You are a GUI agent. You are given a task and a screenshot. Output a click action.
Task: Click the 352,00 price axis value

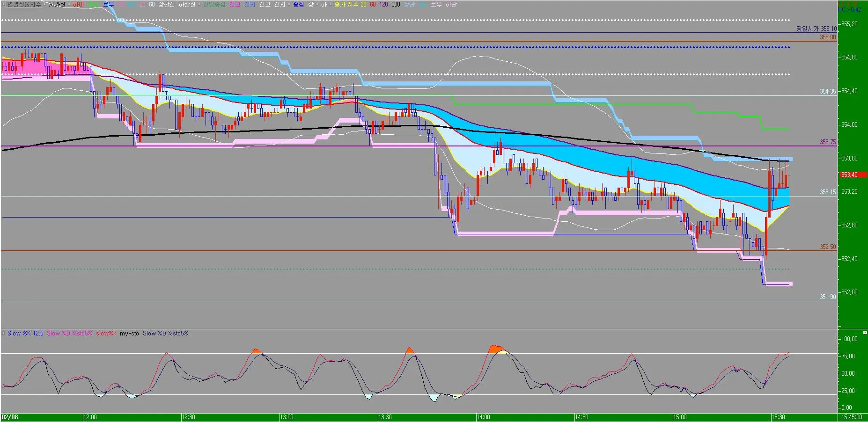[849, 292]
